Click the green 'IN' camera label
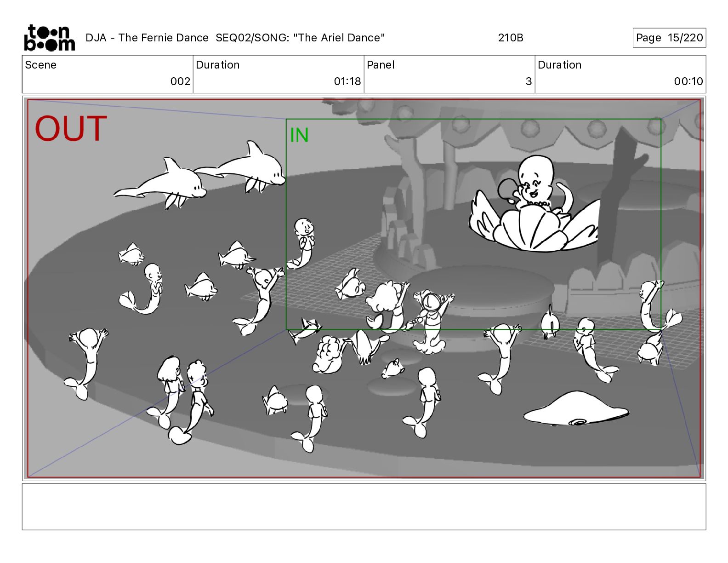This screenshot has height=563, width=728. click(299, 135)
